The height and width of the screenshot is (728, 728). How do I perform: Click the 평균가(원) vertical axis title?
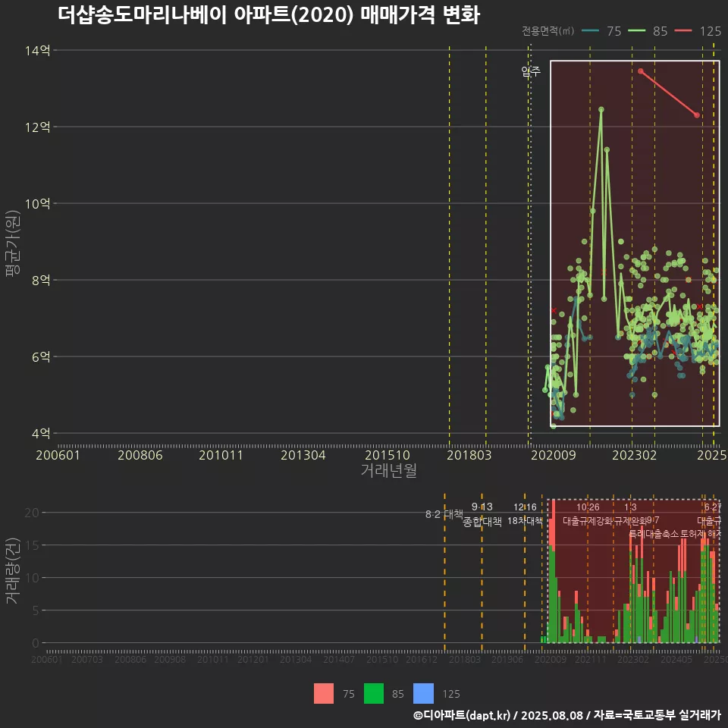coord(13,243)
